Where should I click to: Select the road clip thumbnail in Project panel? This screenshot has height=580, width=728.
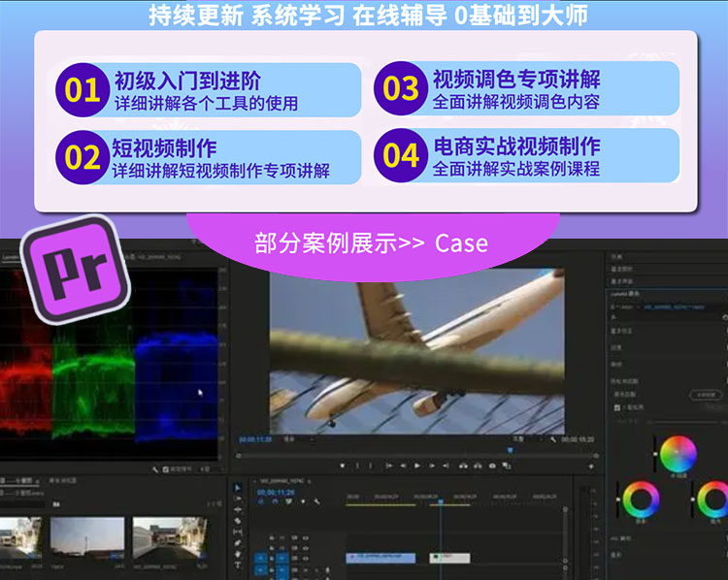click(x=170, y=538)
